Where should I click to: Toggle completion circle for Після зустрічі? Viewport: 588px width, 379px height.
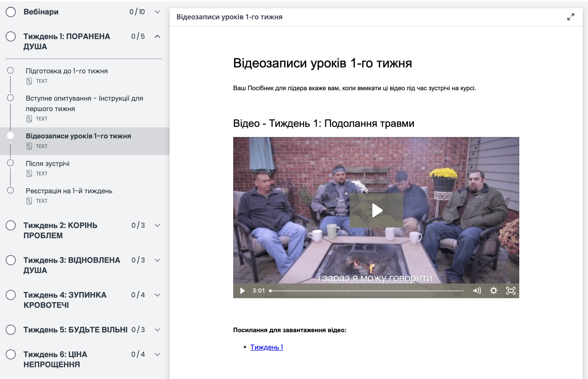10,163
